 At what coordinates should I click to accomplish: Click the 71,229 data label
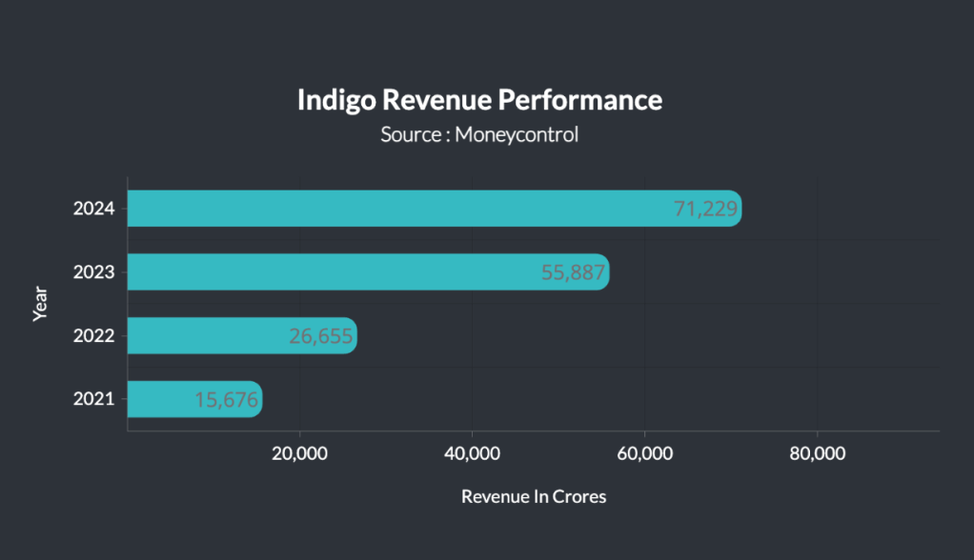click(705, 210)
